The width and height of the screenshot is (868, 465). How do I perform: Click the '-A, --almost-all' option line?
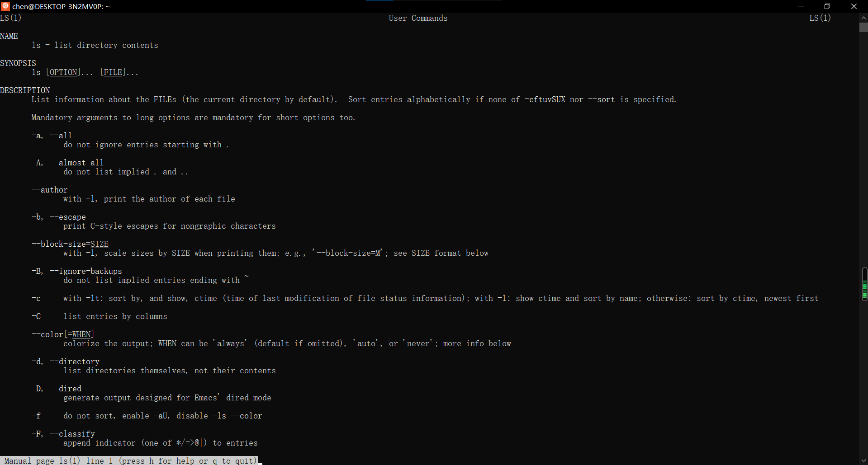(67, 163)
